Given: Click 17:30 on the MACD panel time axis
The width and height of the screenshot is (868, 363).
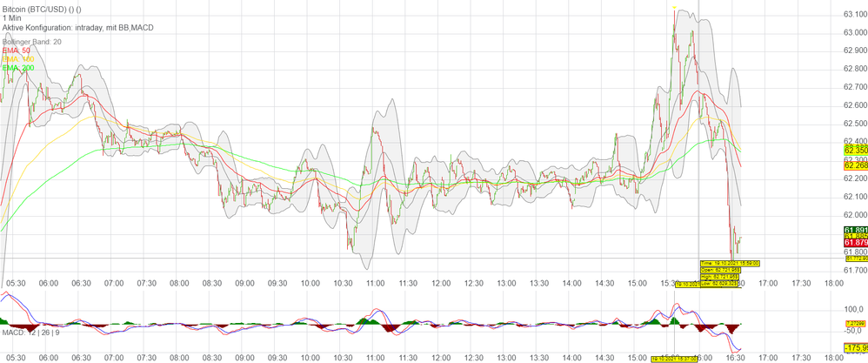Looking at the screenshot, I should tap(801, 358).
